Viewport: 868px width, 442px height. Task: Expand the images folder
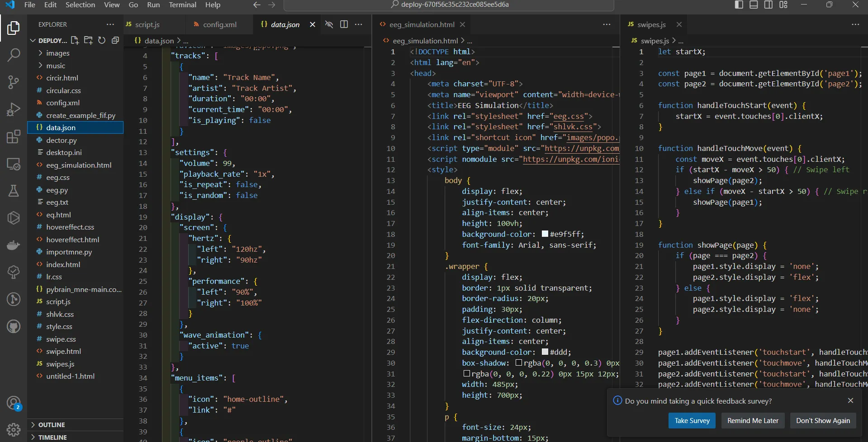(x=76, y=53)
